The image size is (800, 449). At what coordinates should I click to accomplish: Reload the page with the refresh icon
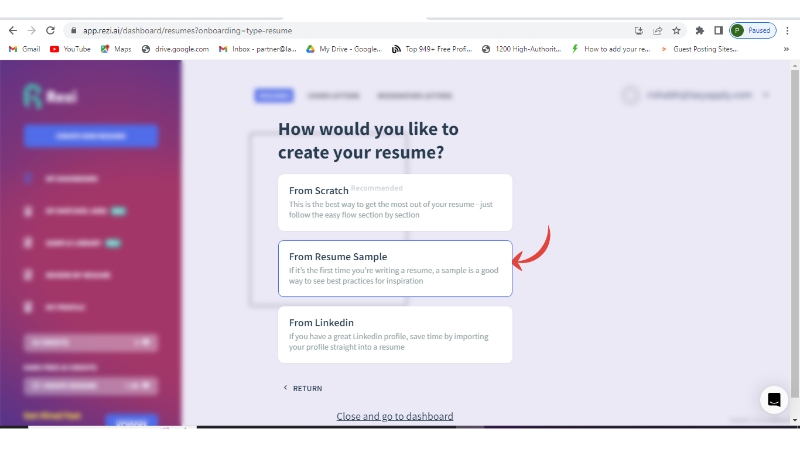point(49,30)
